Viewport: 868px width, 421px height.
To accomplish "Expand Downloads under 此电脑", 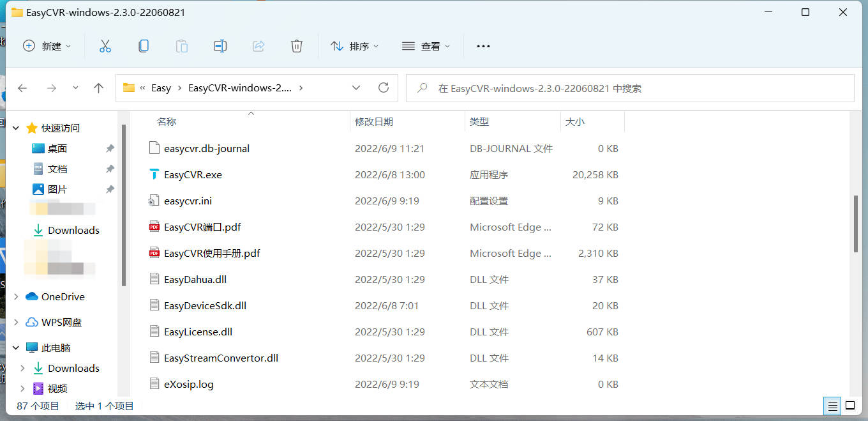I will click(x=23, y=368).
